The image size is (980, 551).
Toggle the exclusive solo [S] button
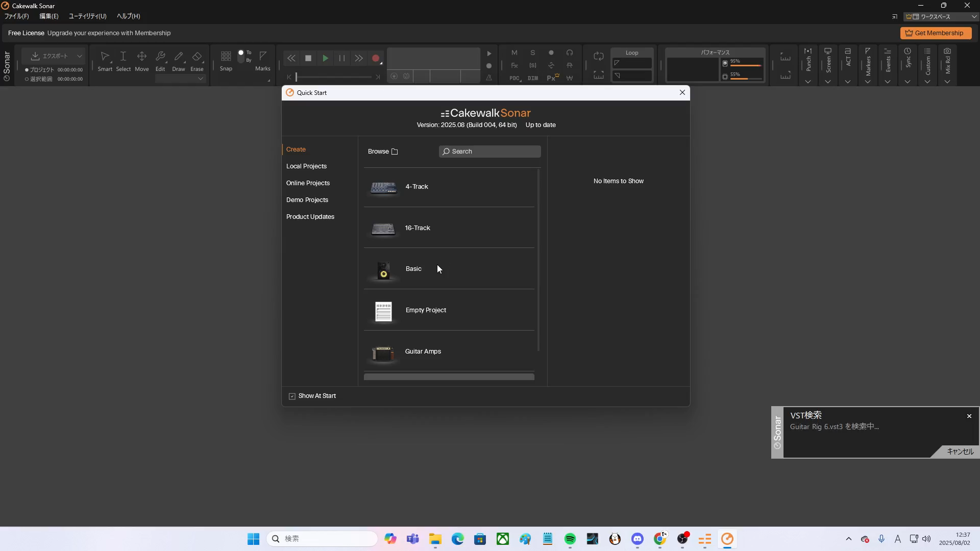(533, 65)
